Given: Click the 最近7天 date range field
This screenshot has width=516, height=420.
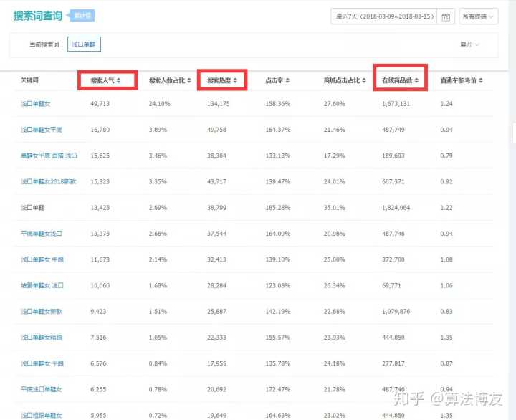Looking at the screenshot, I should [x=384, y=16].
